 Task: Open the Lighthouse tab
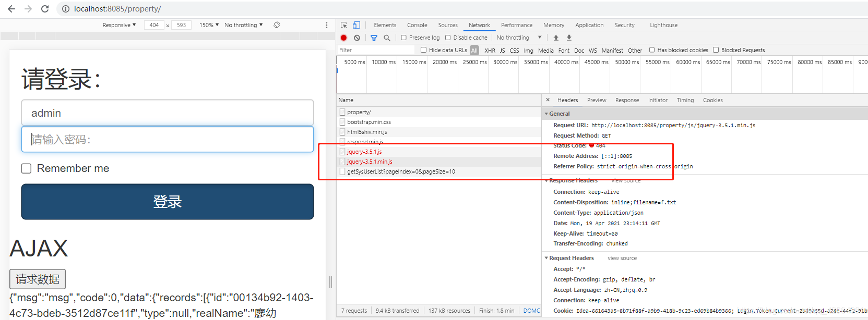663,25
